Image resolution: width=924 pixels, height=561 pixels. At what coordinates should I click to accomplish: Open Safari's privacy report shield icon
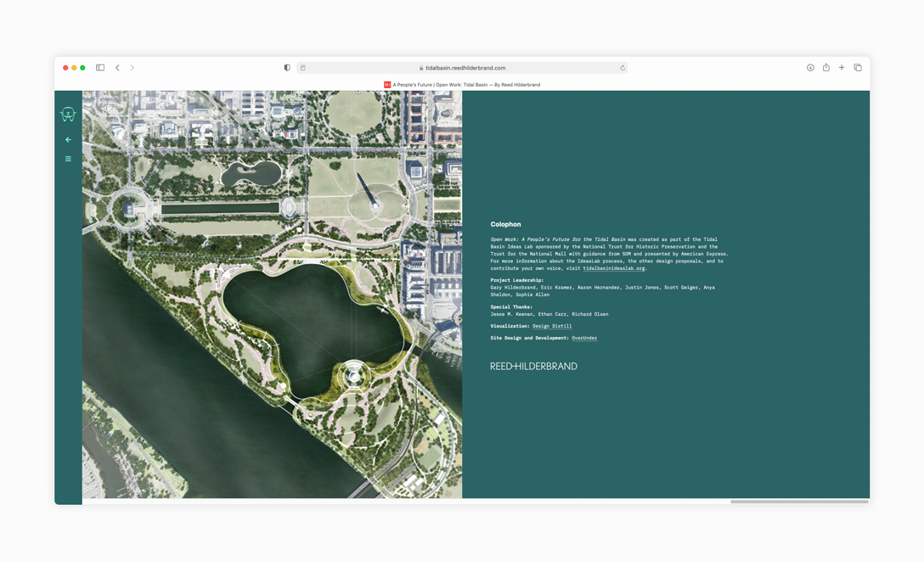[286, 67]
